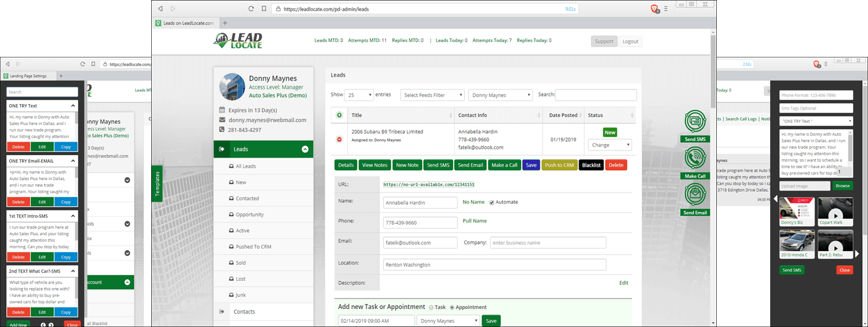Toggle the Automate checkbox
868x327 pixels.
pyautogui.click(x=492, y=202)
